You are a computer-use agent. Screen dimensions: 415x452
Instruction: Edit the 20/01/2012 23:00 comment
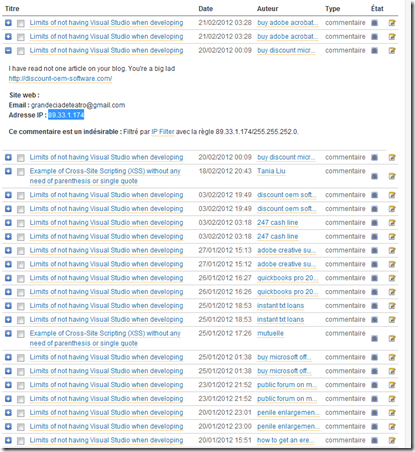click(x=392, y=427)
